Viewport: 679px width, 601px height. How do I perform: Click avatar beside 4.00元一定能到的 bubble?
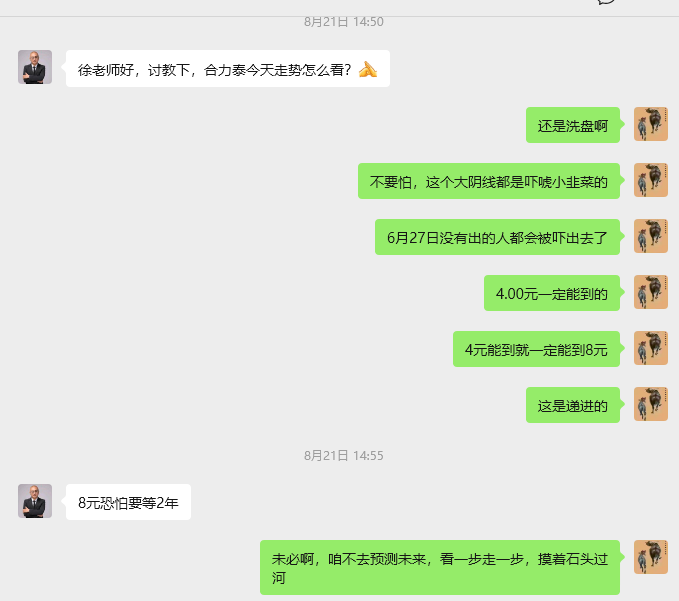click(x=651, y=292)
